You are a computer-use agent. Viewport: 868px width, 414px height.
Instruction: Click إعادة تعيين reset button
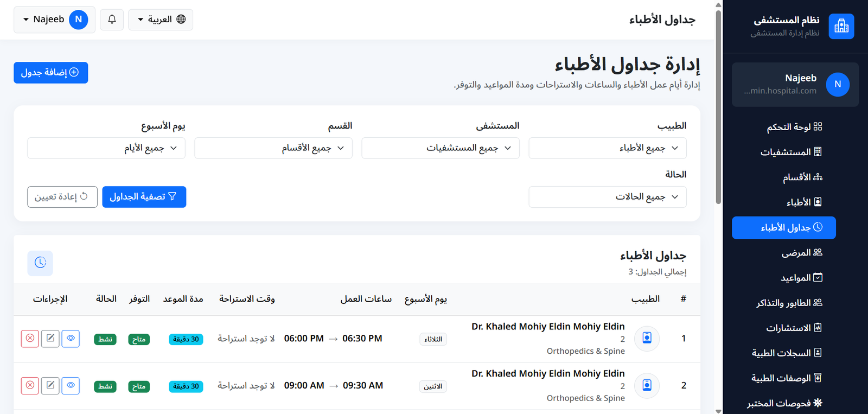tap(62, 197)
